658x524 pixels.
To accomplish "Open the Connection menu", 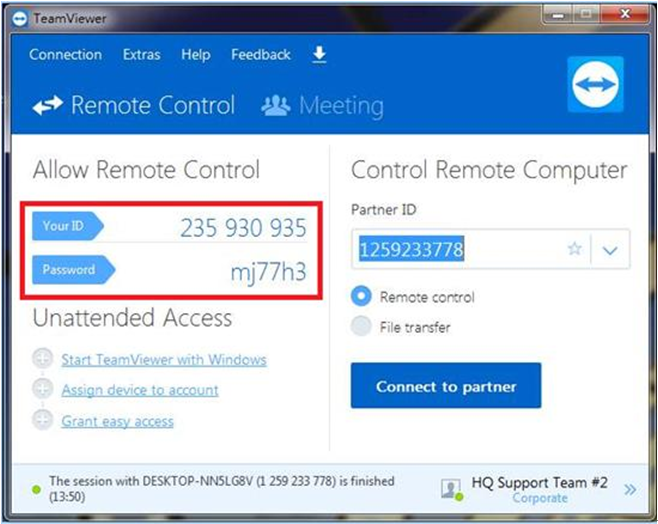I will [65, 55].
